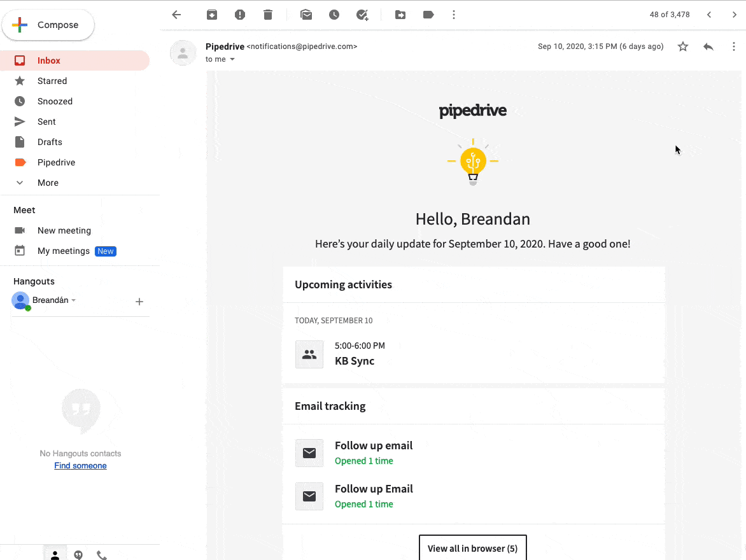Go to the older email arrow
Viewport: 746px width, 560px height.
tap(735, 15)
